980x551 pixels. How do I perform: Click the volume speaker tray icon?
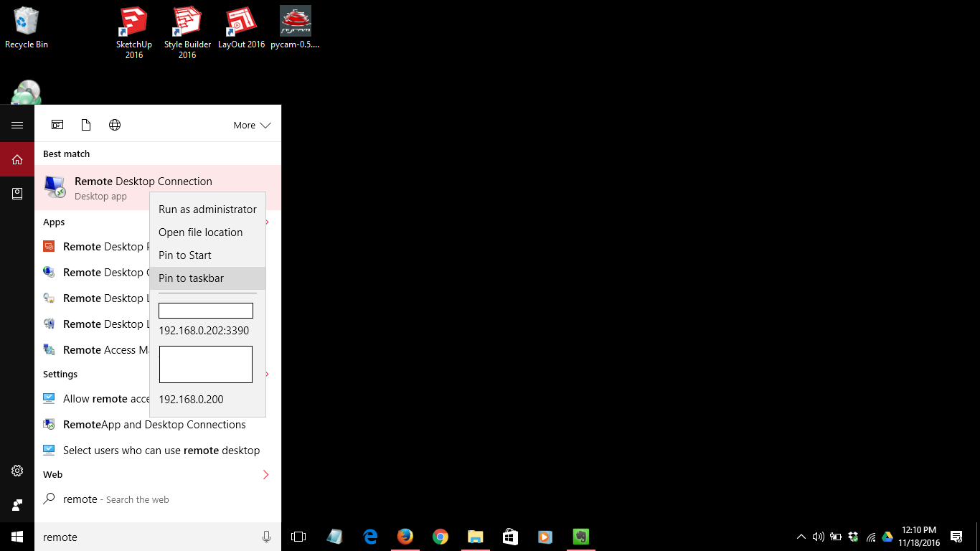819,537
